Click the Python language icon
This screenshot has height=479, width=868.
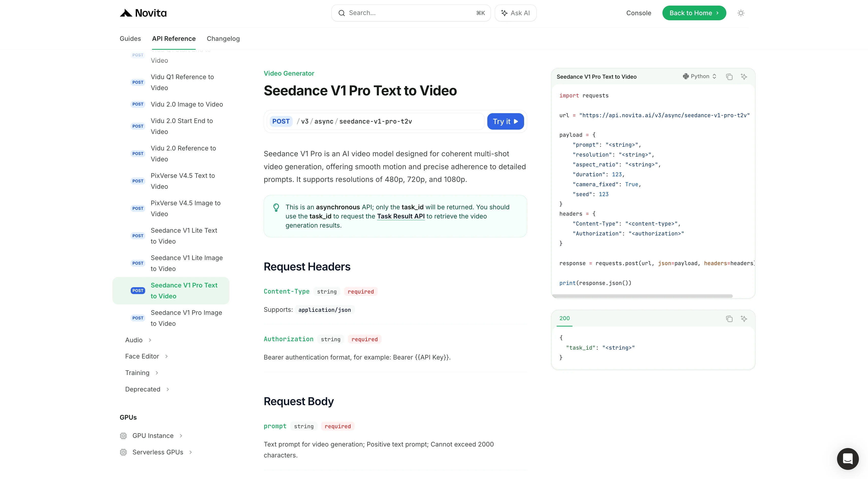tap(686, 76)
